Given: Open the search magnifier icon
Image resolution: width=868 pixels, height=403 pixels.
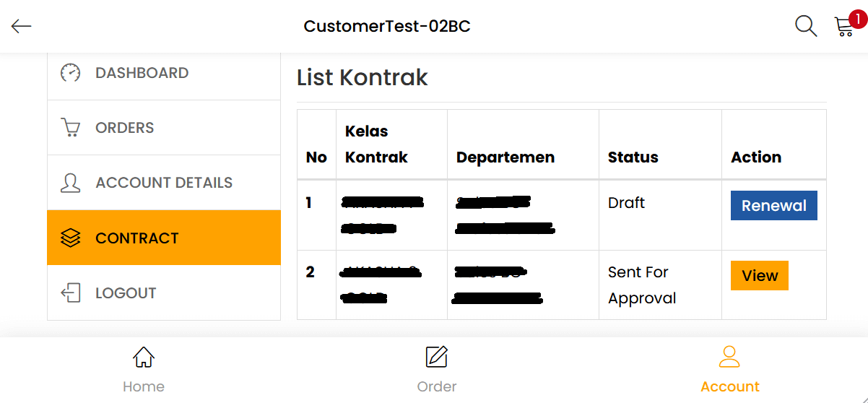Looking at the screenshot, I should point(806,27).
